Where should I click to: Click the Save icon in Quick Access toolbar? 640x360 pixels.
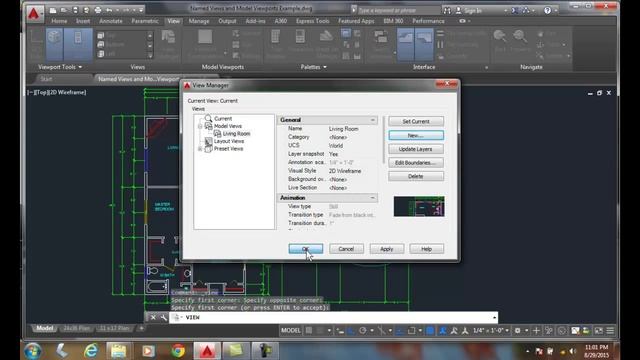point(75,10)
